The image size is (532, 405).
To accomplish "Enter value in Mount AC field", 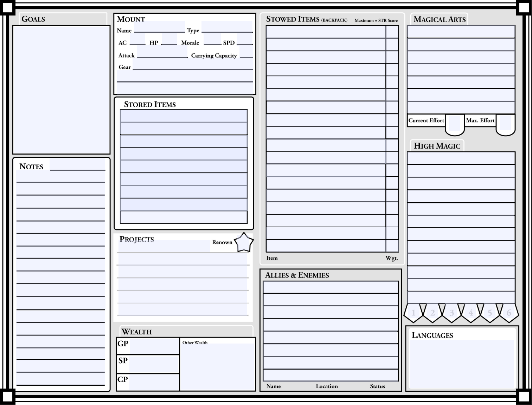I will 137,40.
